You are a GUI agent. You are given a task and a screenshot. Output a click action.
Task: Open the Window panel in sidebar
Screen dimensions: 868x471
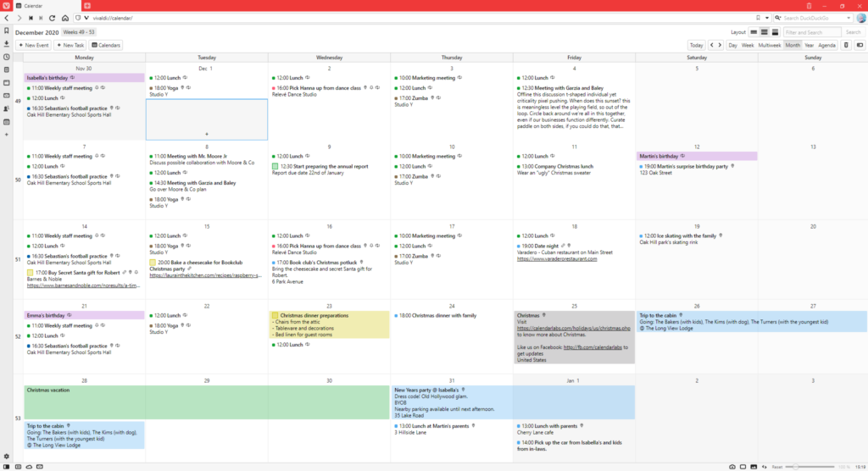[6, 83]
